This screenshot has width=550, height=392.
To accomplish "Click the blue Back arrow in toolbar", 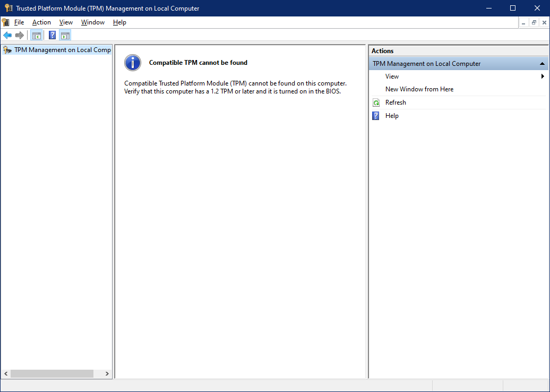I will click(7, 35).
